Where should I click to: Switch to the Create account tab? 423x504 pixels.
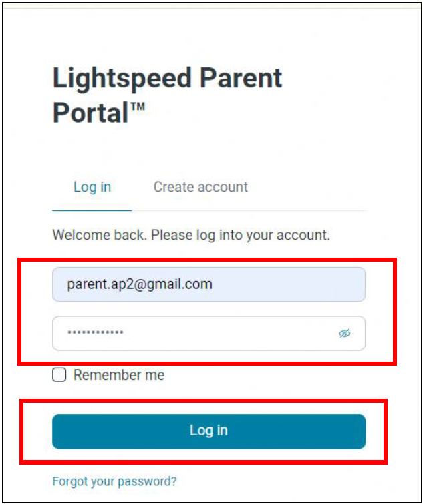coord(200,187)
